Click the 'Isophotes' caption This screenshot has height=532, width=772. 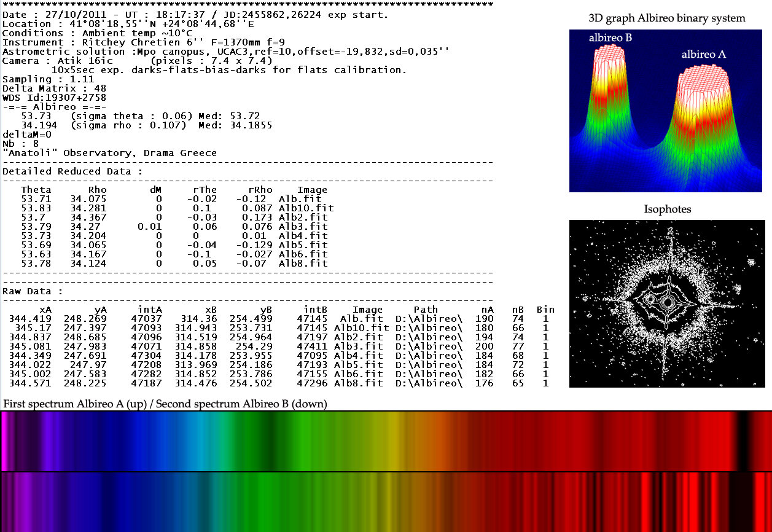667,209
